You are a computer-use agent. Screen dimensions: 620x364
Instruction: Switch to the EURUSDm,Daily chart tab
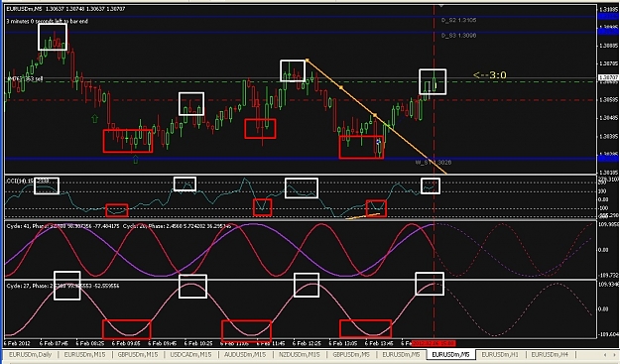[x=31, y=354]
